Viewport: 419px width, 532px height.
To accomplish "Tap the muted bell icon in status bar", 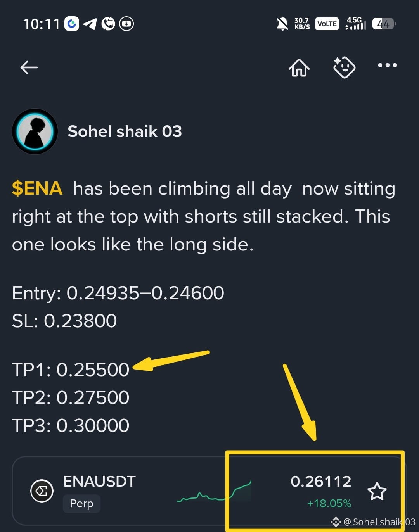I will point(282,24).
